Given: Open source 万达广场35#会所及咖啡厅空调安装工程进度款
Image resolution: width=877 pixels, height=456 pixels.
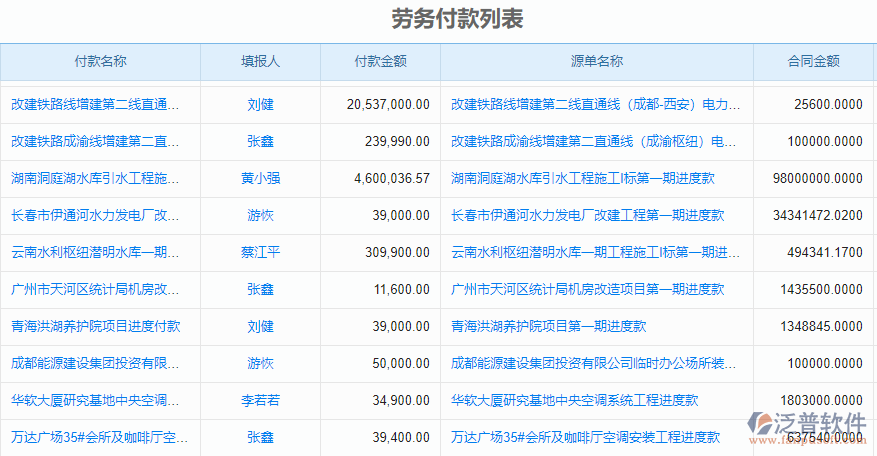Looking at the screenshot, I should point(585,437).
